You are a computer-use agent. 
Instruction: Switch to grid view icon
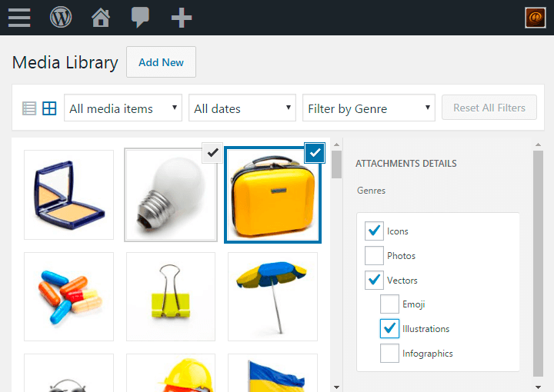point(49,108)
